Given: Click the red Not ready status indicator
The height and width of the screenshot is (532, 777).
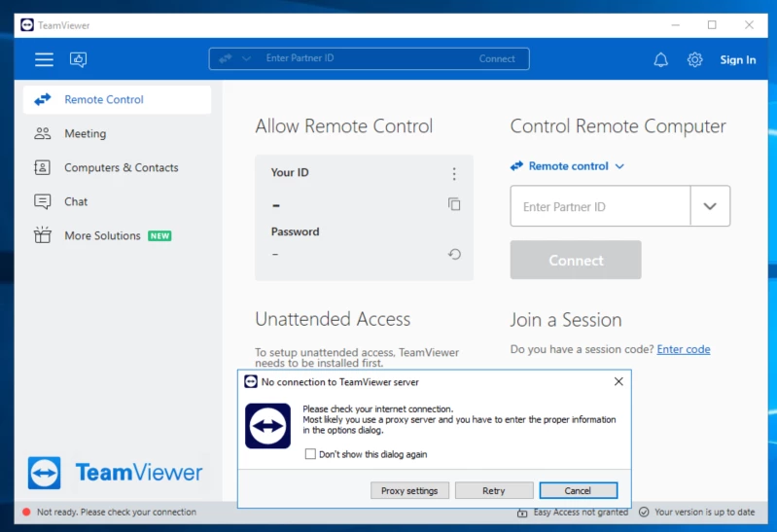Looking at the screenshot, I should click(26, 513).
